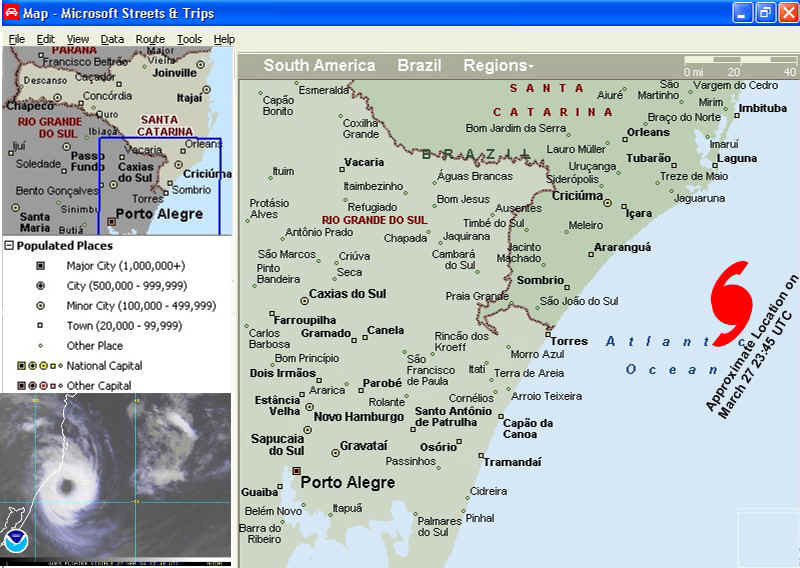
Task: Click the RIO GRANDE DO SUL label on main map
Action: click(374, 220)
